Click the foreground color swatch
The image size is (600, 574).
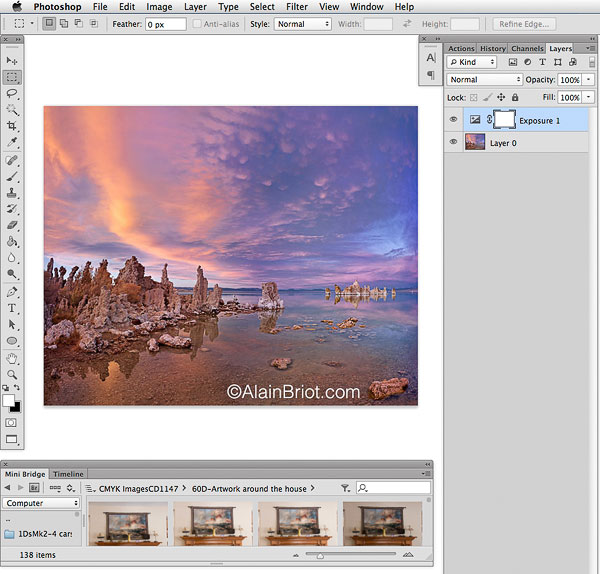tap(10, 400)
